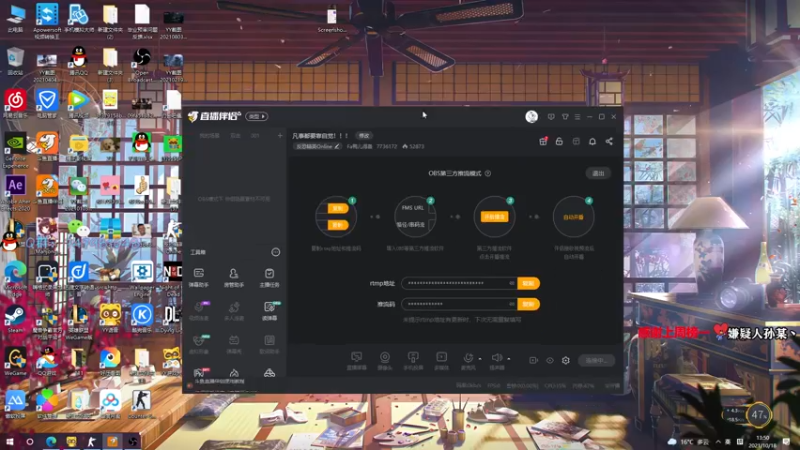Click the 歌词助手 toolbox icon
Image resolution: width=800 pixels, height=450 pixels.
tap(269, 344)
